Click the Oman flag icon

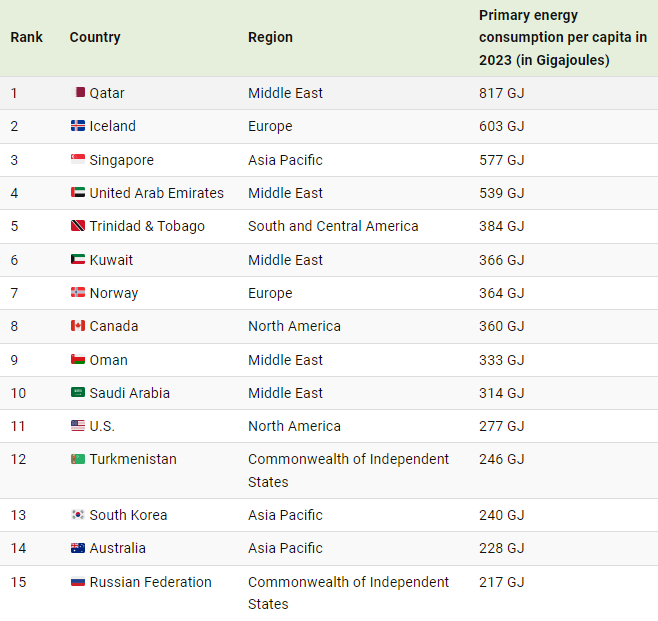tap(78, 359)
